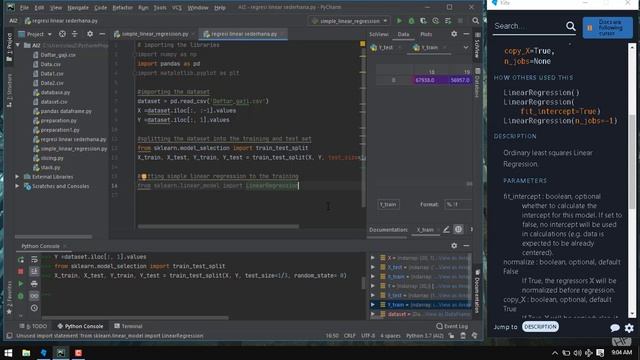Switch to simple_linear_regression.py editor tab
The height and width of the screenshot is (360, 640).
[154, 34]
